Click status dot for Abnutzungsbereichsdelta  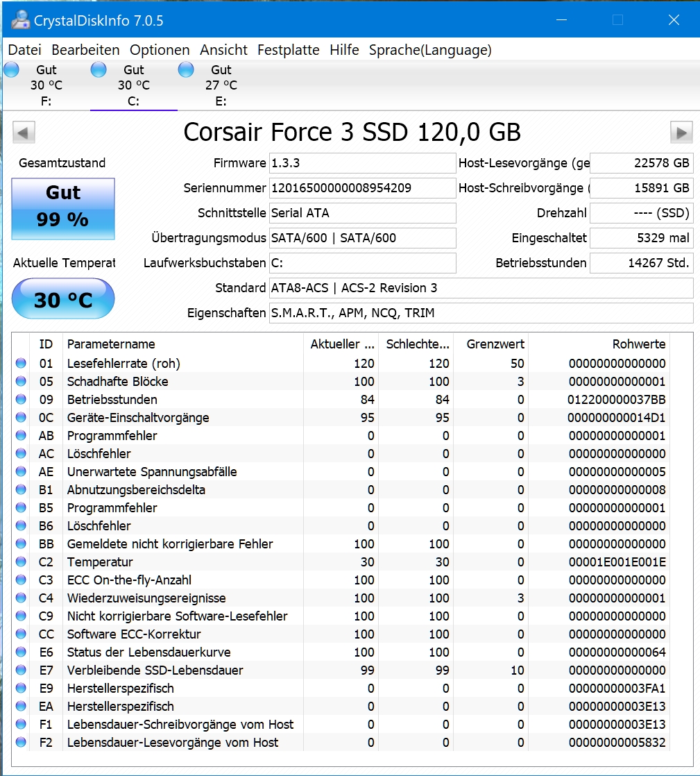point(21,489)
